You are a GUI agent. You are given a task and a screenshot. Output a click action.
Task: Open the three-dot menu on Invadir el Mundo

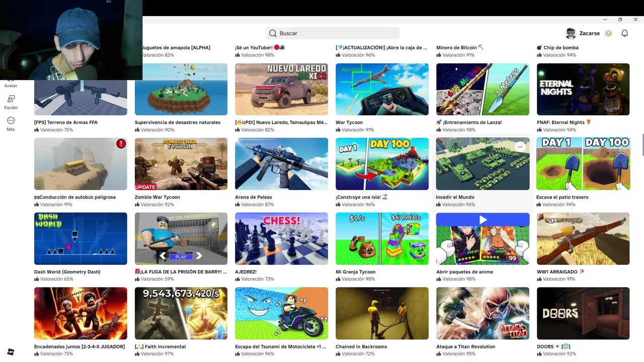click(520, 147)
